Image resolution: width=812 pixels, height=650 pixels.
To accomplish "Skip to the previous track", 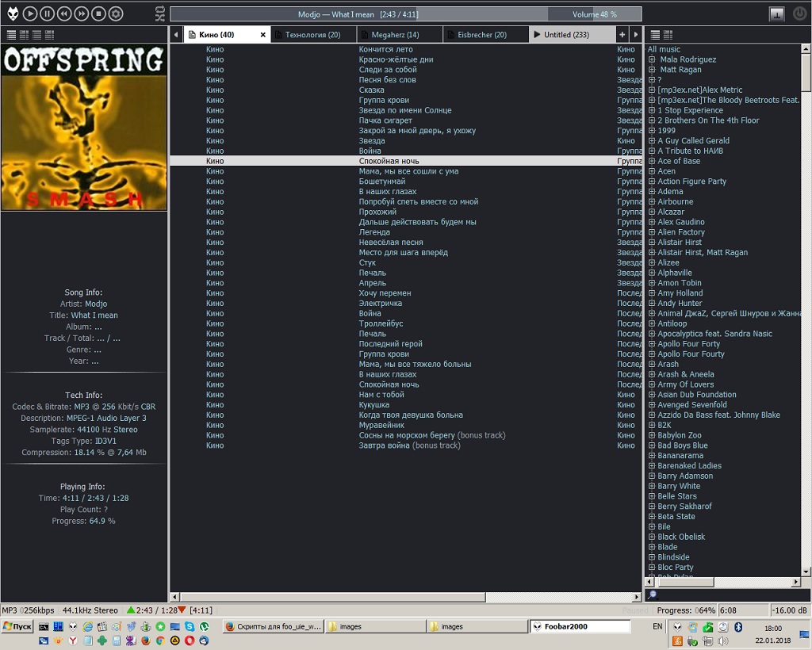I will (64, 13).
